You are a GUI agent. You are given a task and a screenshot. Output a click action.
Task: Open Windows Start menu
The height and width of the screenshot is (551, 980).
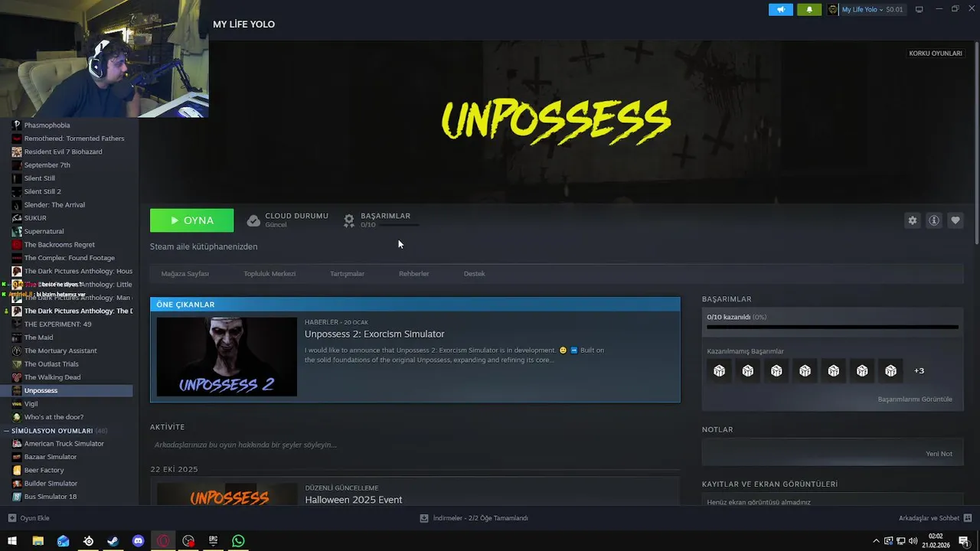(x=12, y=541)
